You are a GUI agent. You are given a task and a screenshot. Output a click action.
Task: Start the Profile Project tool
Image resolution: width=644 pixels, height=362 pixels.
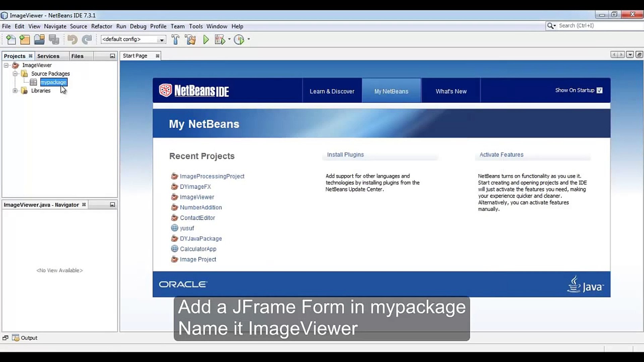239,39
